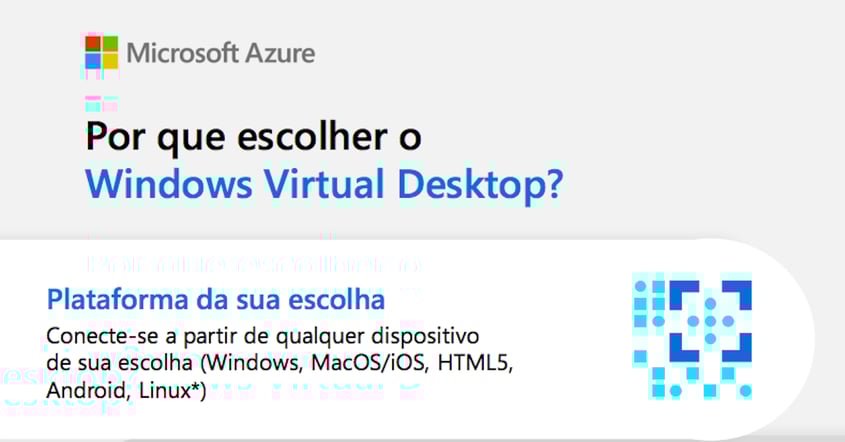Click the 'Linux*' text with asterisk
The image size is (845, 442).
[x=172, y=391]
